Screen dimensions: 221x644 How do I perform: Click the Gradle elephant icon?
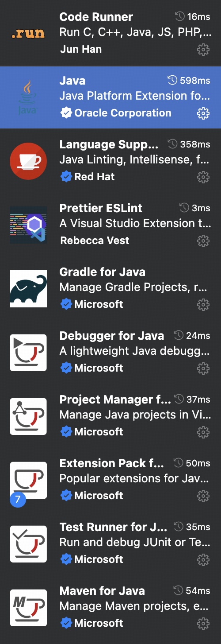pyautogui.click(x=28, y=289)
